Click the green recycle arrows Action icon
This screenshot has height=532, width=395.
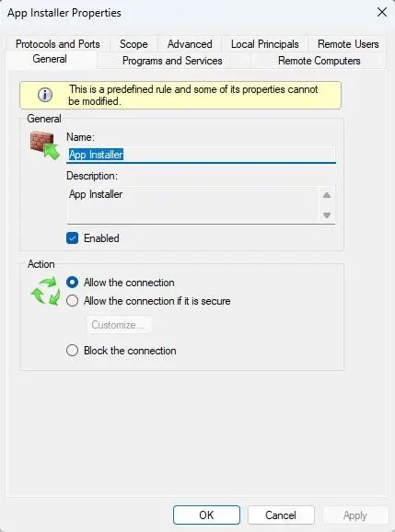pos(45,291)
